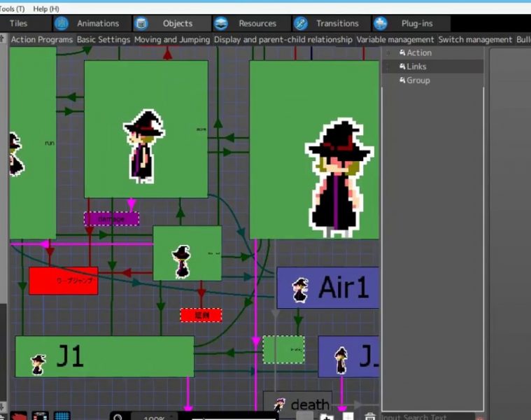The image size is (531, 420).
Task: Click the dark middle icon at bottom-left
Action: click(x=40, y=416)
